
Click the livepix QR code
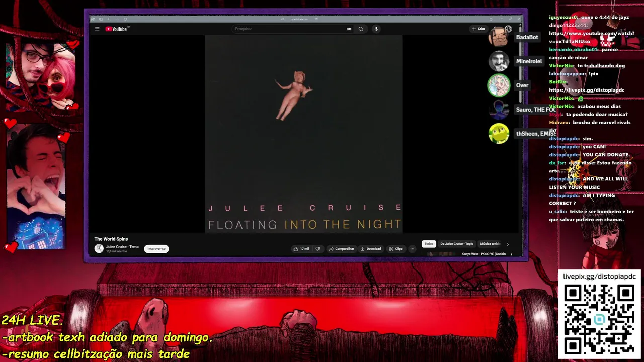[x=599, y=319]
